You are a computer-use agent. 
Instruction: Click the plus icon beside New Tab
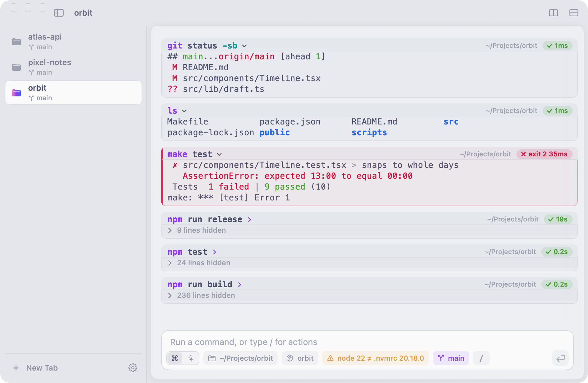point(16,368)
